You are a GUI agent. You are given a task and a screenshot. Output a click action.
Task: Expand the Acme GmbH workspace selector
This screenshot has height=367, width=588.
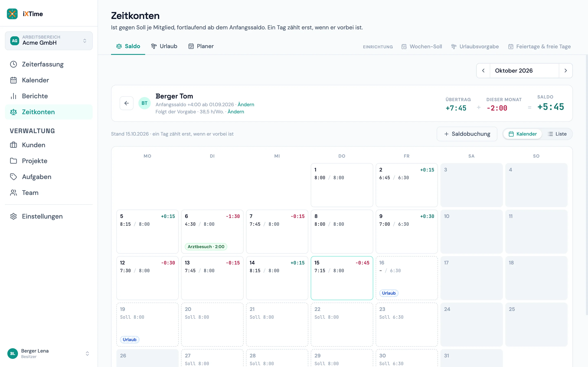coord(49,41)
